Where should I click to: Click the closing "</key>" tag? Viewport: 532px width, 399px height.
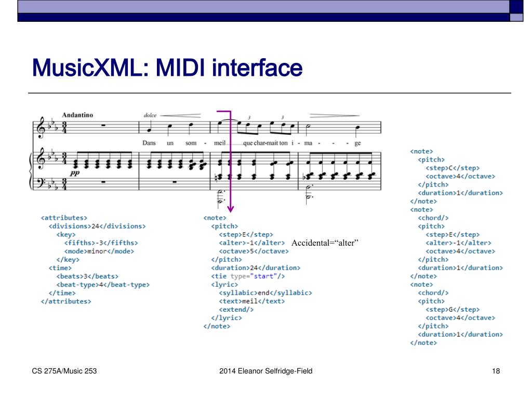(x=68, y=260)
